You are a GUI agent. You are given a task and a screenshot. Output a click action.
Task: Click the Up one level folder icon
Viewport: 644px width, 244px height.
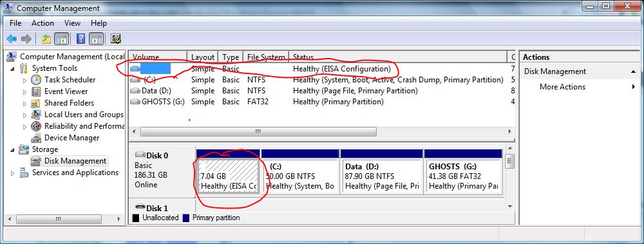[x=46, y=39]
